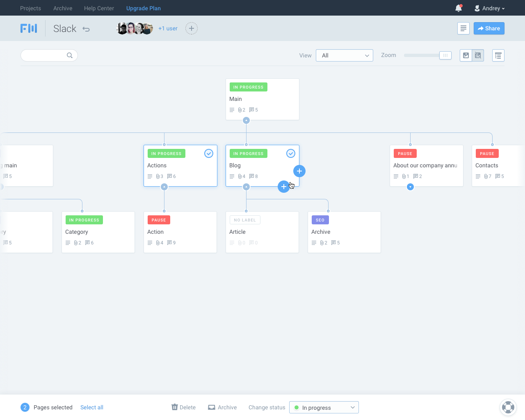Click the +1 user link

coord(168,28)
